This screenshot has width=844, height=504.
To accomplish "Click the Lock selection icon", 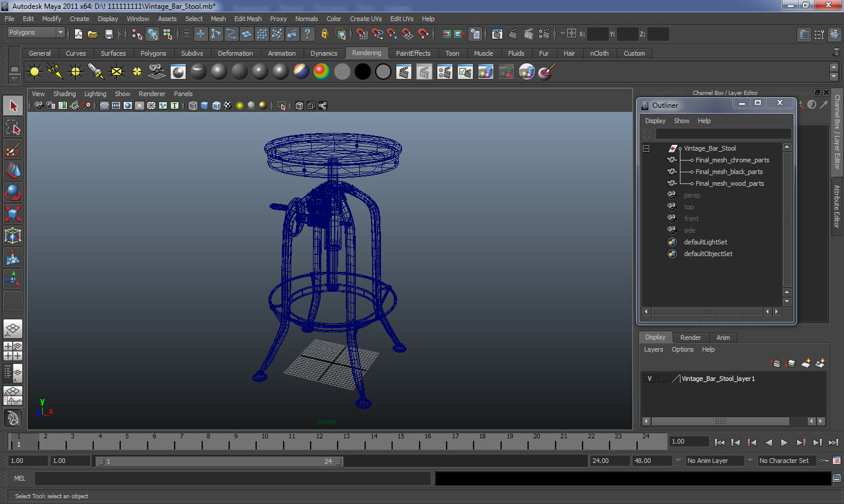I will click(324, 34).
